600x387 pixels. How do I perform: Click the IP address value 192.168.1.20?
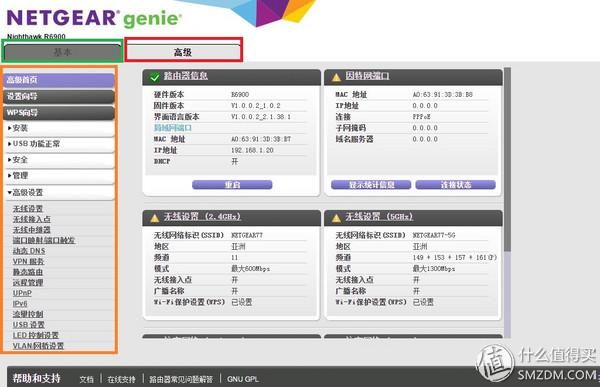[252, 150]
